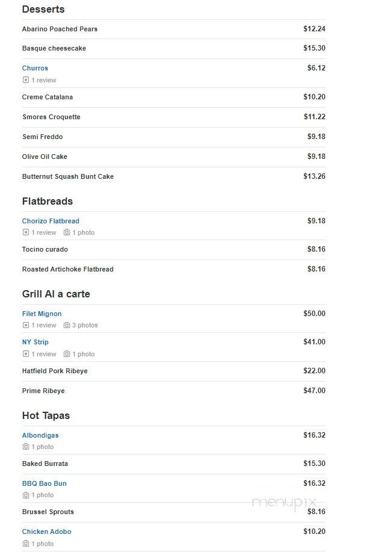
Task: Open the Churros menu item link
Action: 35,68
